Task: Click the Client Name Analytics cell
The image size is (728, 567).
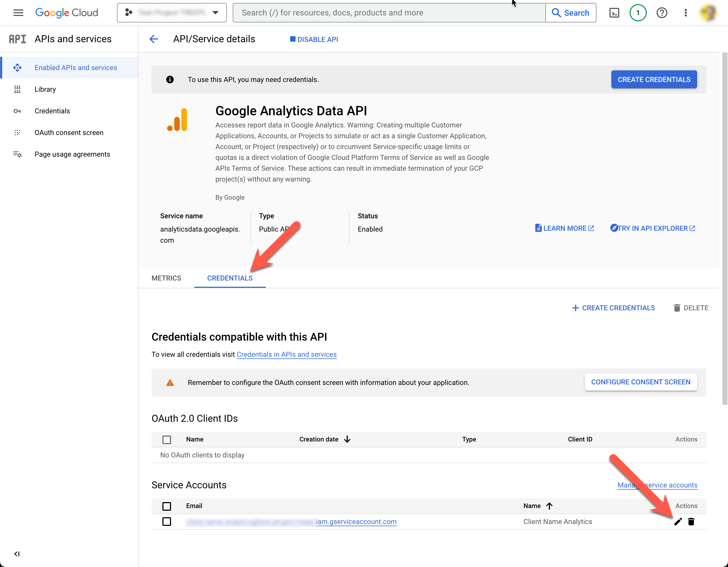Action: (x=558, y=522)
